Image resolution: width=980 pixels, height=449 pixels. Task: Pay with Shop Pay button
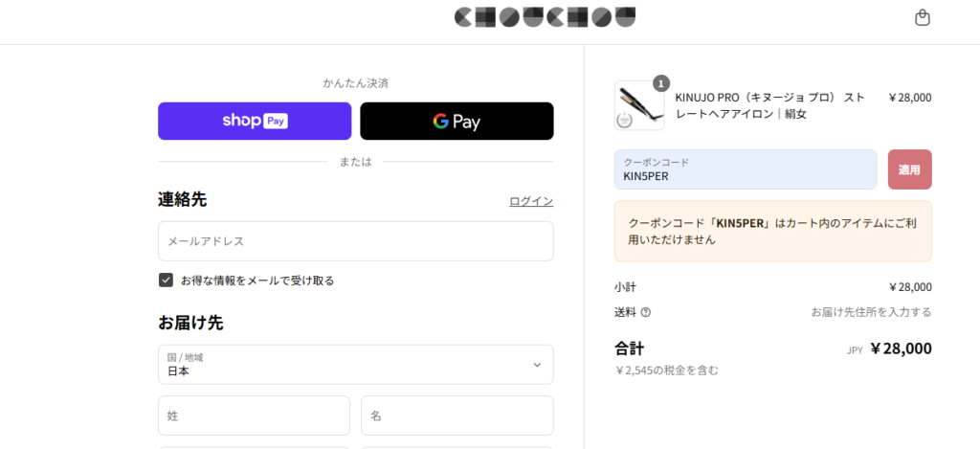(255, 121)
